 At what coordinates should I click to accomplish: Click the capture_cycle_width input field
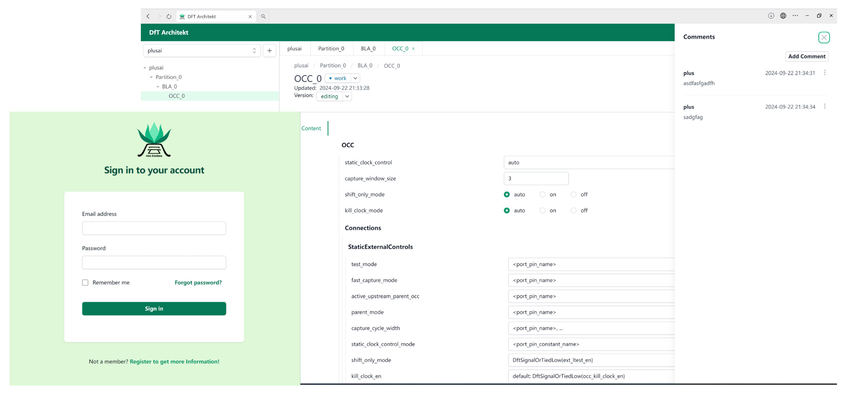pos(591,328)
